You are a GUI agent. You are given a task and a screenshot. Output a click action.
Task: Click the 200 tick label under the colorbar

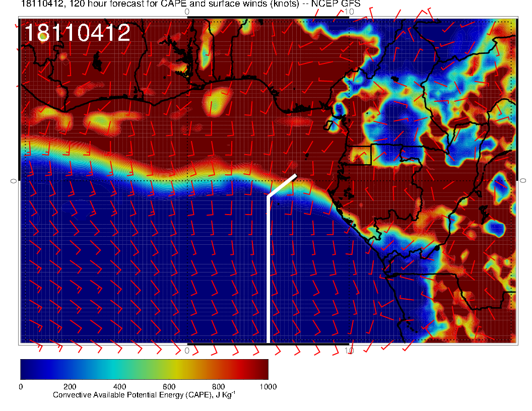click(x=70, y=387)
